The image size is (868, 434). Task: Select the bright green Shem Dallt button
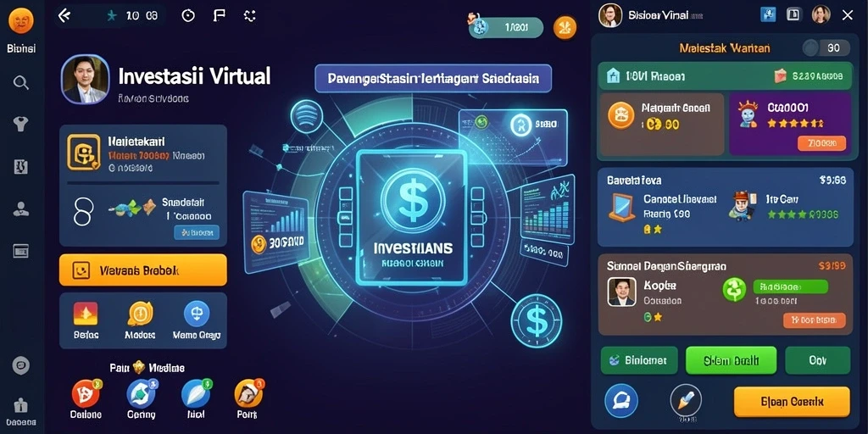[732, 361]
